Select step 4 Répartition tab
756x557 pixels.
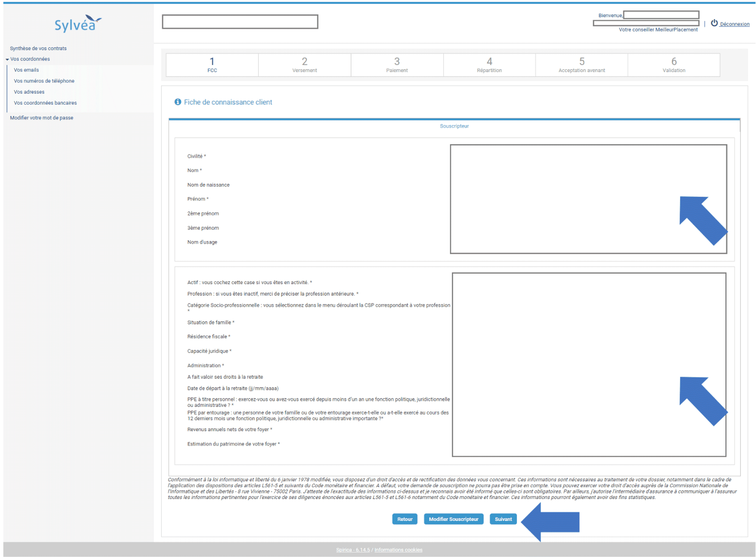point(489,65)
